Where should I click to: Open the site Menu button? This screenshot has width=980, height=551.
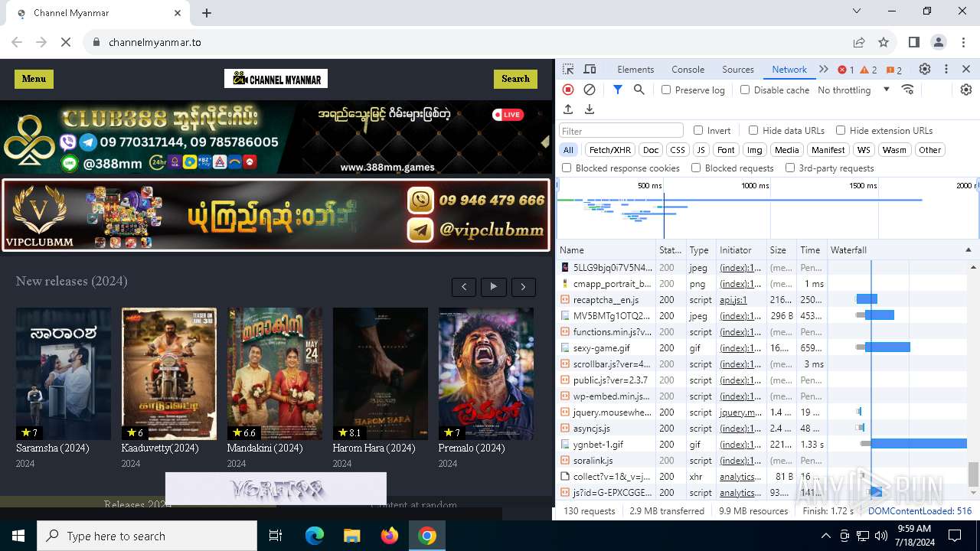(x=34, y=79)
